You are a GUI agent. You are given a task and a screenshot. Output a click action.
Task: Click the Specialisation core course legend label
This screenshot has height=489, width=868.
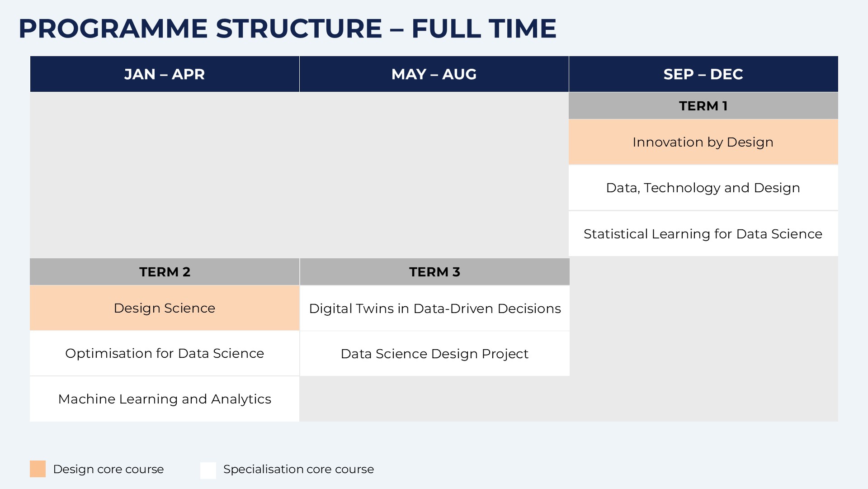coord(298,469)
